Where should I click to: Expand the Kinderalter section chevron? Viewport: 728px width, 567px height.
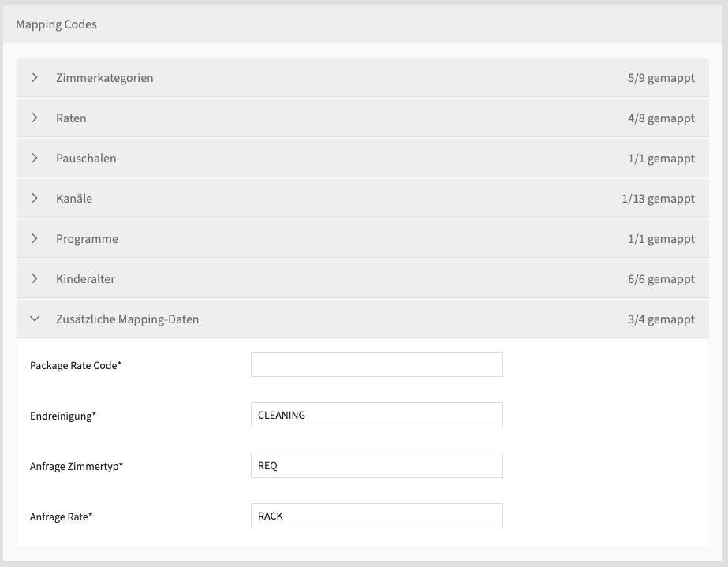tap(35, 278)
